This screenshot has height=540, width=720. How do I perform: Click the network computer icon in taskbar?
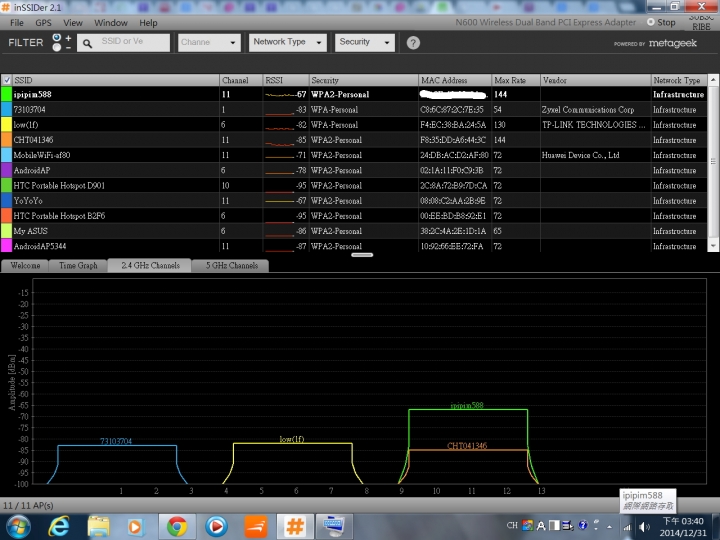334,527
